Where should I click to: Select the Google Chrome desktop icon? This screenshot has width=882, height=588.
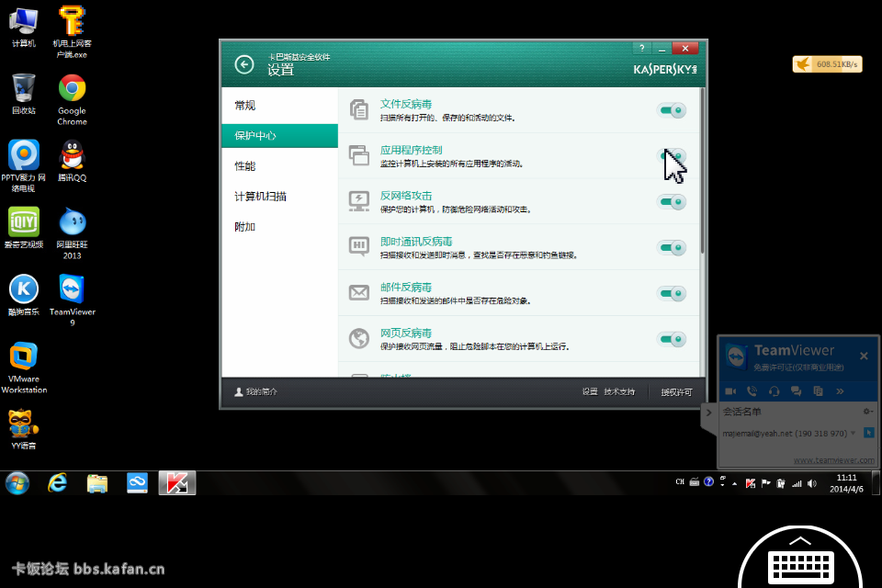pos(72,99)
